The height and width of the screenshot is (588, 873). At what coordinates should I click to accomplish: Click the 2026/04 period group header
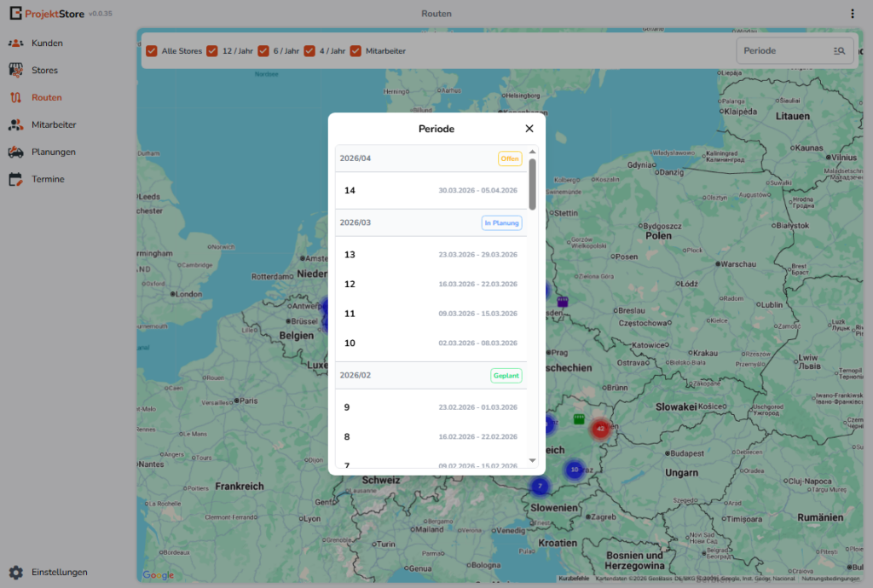431,159
